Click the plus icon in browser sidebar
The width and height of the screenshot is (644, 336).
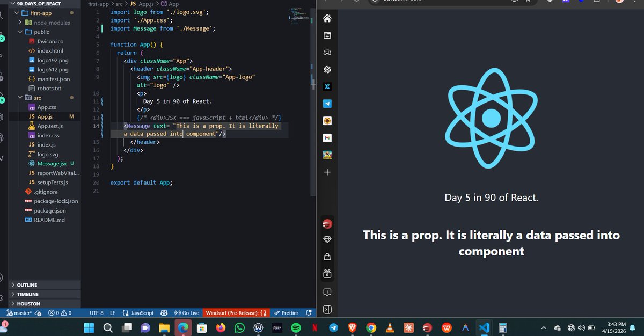click(327, 172)
